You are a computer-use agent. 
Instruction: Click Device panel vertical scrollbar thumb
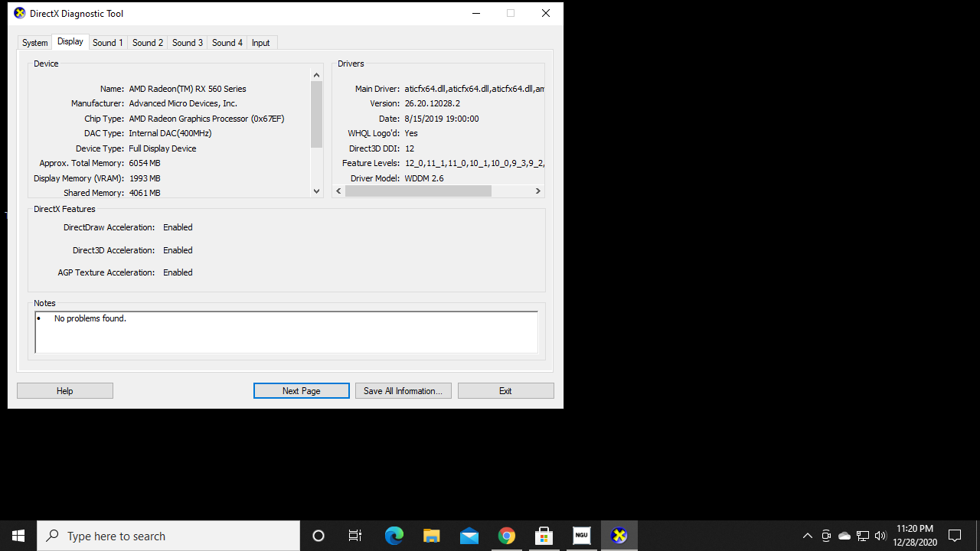pyautogui.click(x=317, y=115)
